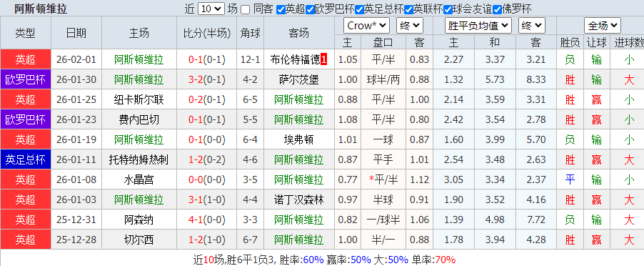The image size is (644, 266).
Task: Click home team 托特纳姆热刺
Action: 139,159
